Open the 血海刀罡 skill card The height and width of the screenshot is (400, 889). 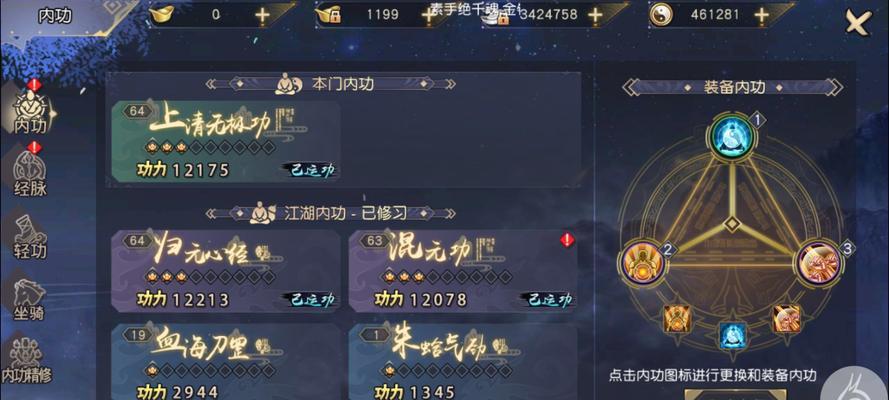[x=226, y=361]
